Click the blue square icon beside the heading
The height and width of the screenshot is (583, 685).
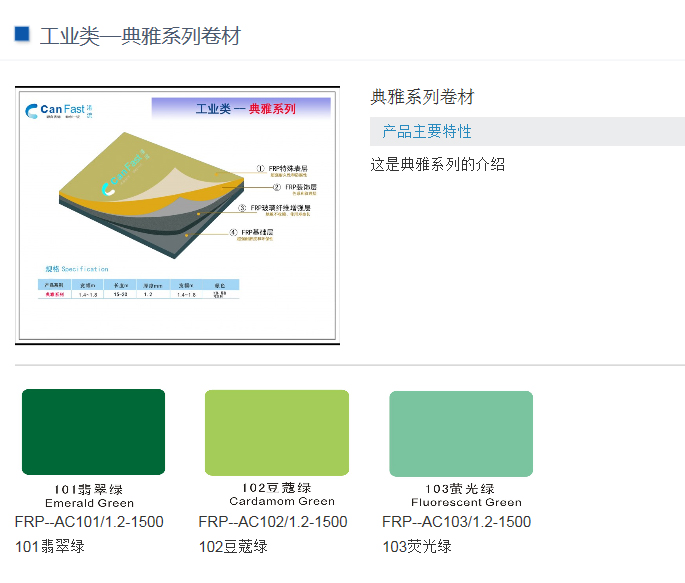(22, 34)
